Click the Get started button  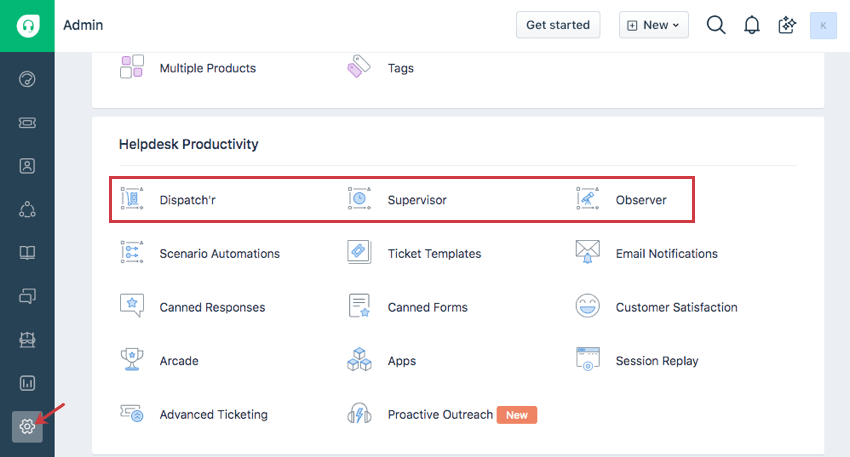pyautogui.click(x=557, y=25)
